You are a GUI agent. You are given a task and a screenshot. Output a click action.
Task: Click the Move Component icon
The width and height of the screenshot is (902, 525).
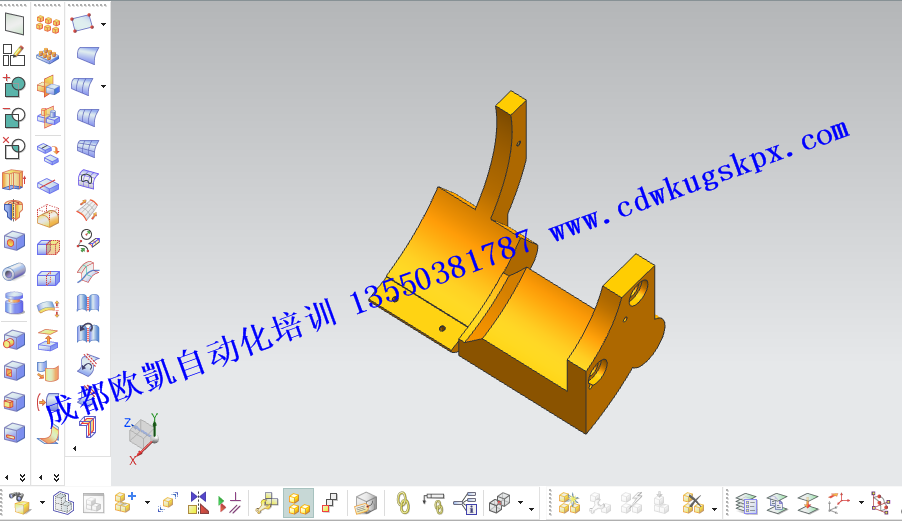click(168, 503)
